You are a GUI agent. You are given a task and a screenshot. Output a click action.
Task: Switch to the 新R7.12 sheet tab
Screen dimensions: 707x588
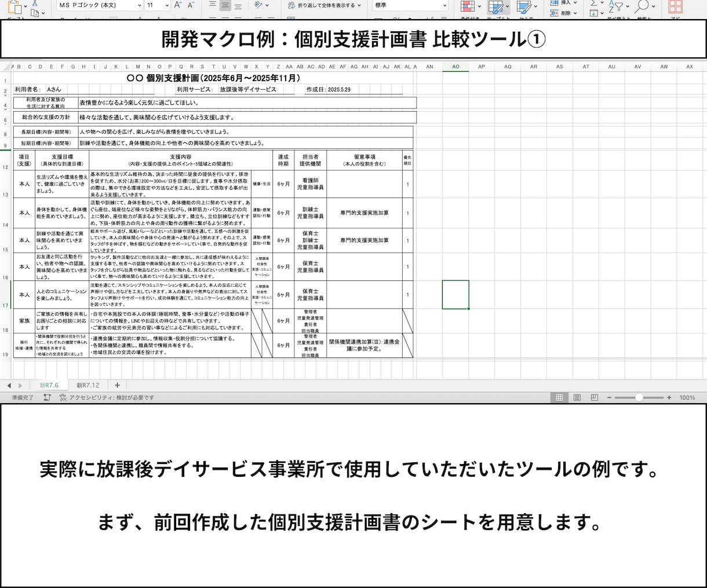(x=88, y=385)
